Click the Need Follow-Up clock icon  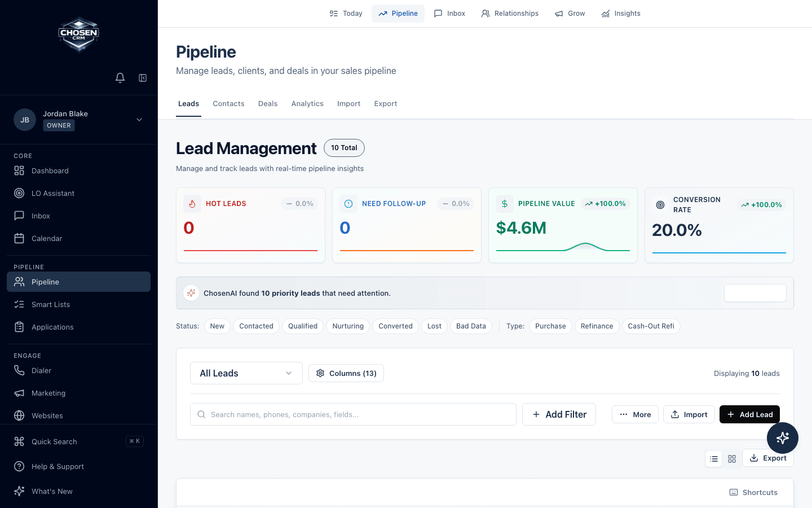pos(348,204)
